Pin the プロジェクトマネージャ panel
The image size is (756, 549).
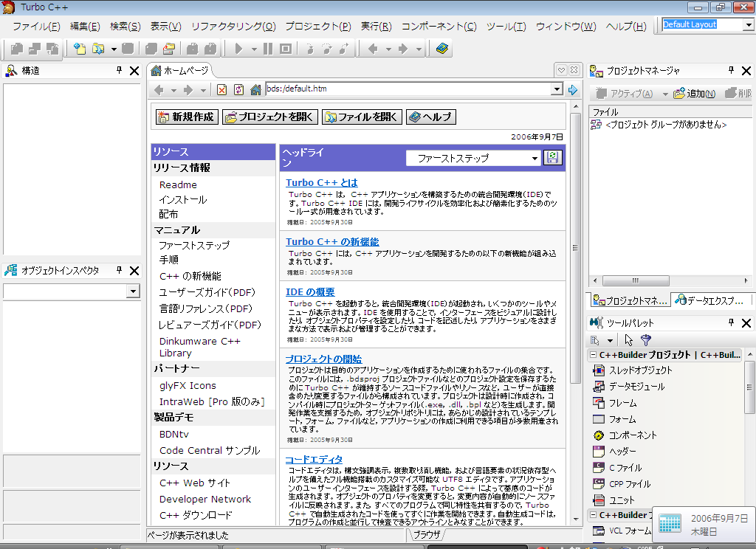731,70
